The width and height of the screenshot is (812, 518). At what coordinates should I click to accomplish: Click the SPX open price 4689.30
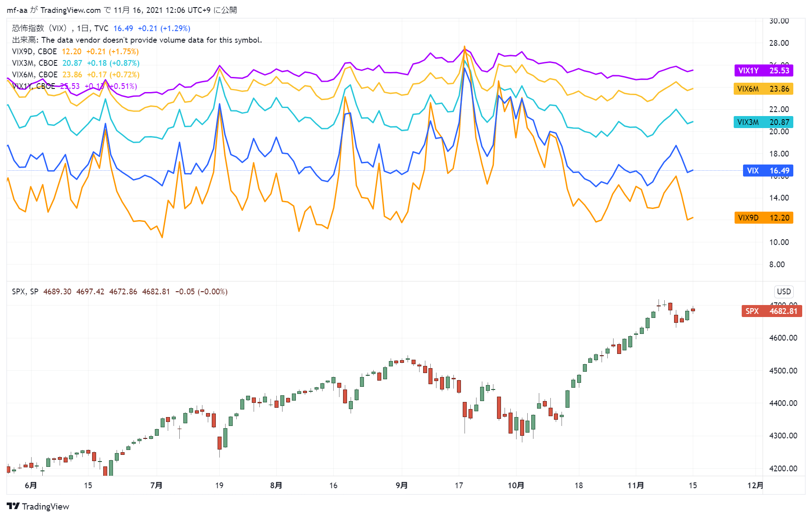coord(57,292)
